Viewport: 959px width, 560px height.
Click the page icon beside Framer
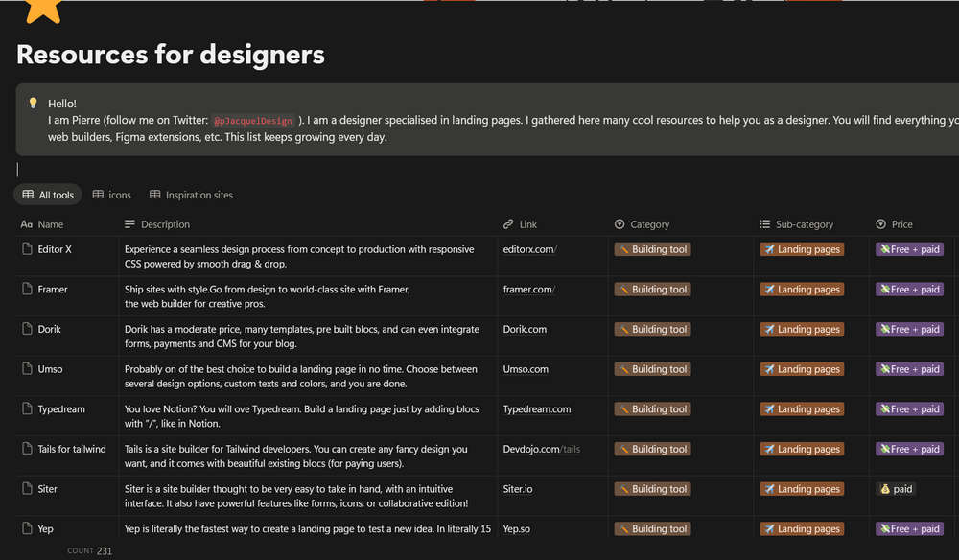pos(27,289)
